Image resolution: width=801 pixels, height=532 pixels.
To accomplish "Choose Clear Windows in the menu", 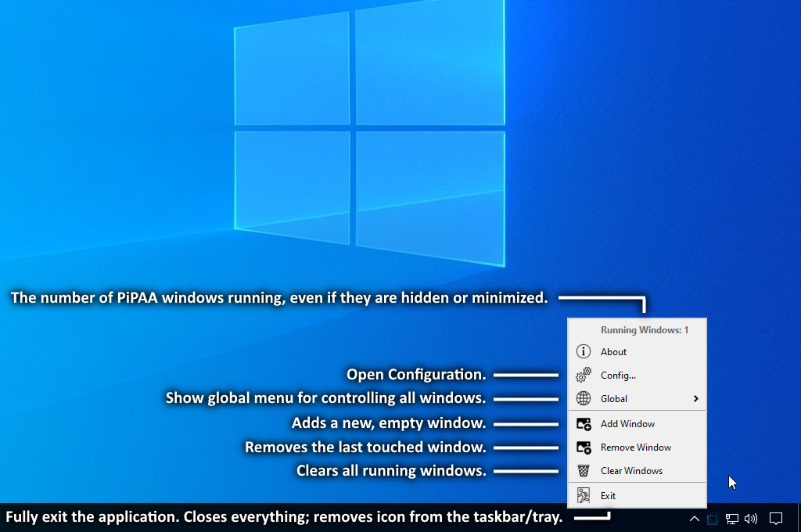I will click(637, 471).
